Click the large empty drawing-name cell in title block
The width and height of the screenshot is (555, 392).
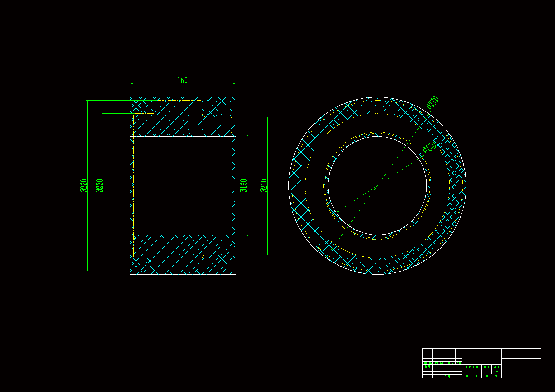(481, 356)
